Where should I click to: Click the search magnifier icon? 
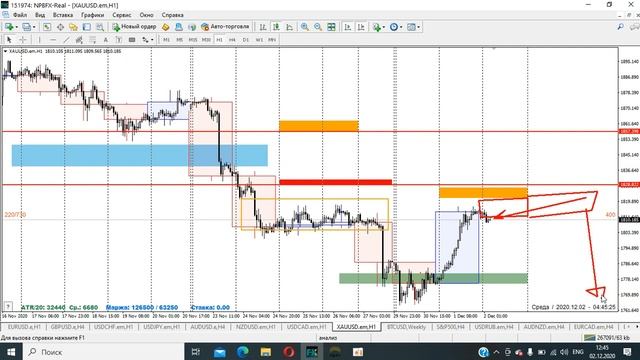tap(620, 27)
